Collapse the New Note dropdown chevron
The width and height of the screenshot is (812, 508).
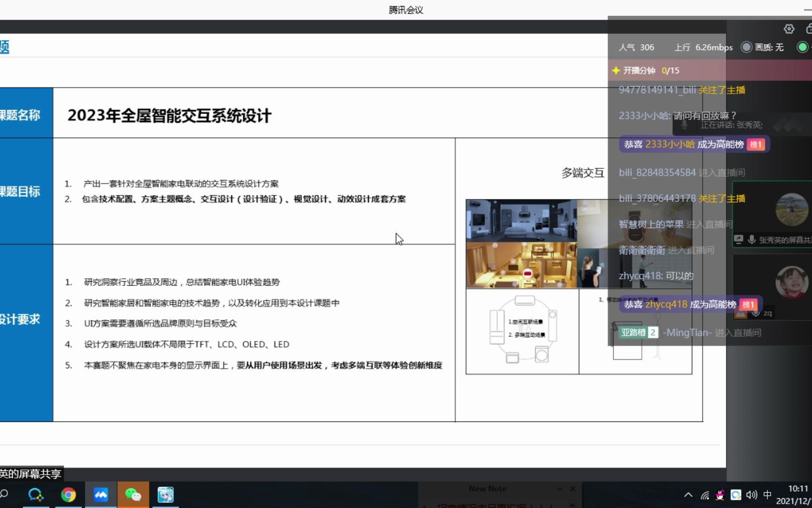click(559, 489)
